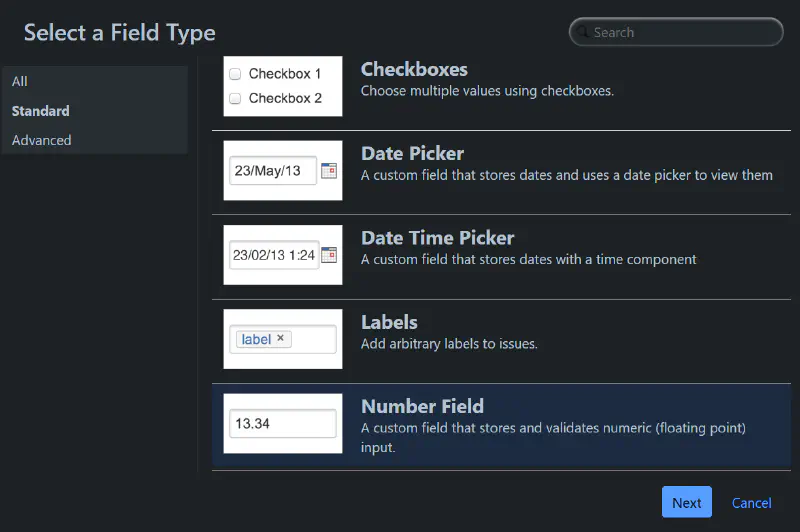Click the label tag preview thumbnail
Screen dimensions: 800x532
(283, 339)
